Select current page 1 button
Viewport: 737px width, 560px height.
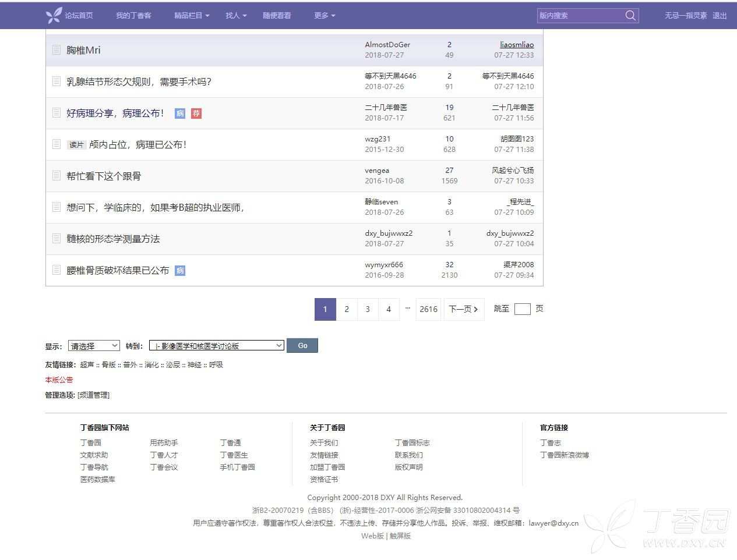(x=325, y=309)
